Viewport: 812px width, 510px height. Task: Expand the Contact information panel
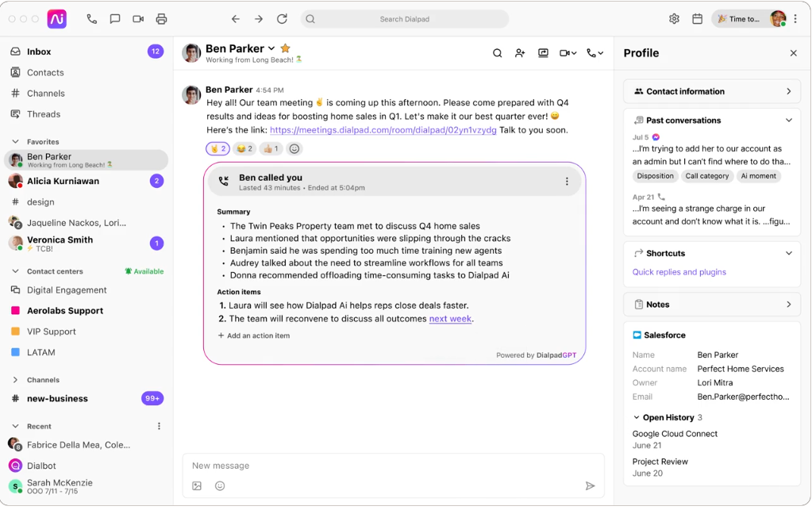pos(788,91)
